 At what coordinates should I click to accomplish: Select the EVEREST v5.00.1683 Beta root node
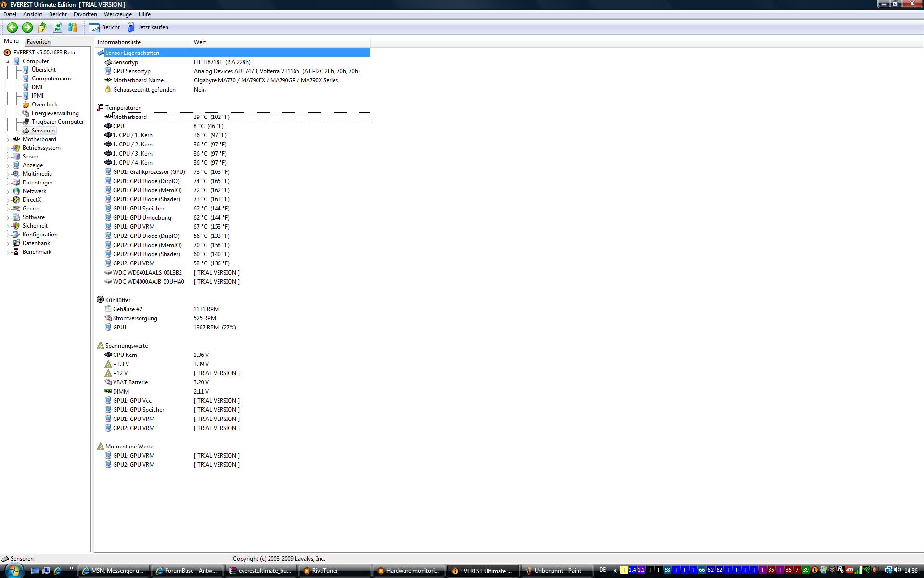pos(39,53)
